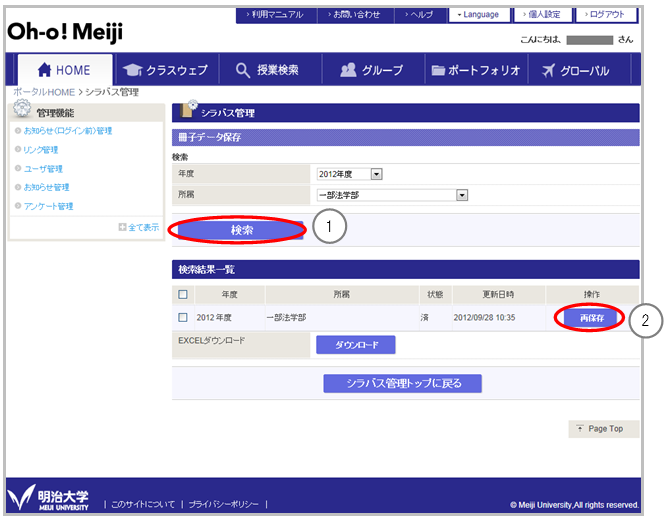Open ヘルプ in top bar
This screenshot has height=519, width=671.
point(421,15)
